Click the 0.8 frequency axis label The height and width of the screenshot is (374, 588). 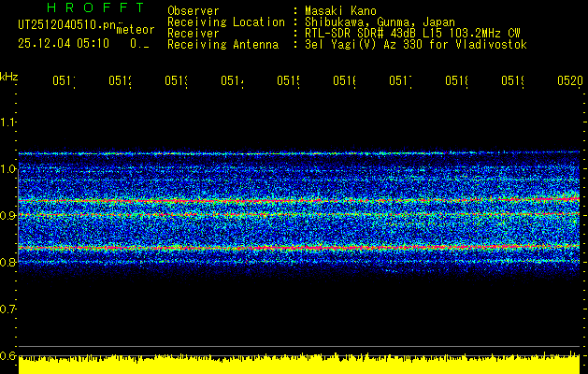click(x=7, y=262)
